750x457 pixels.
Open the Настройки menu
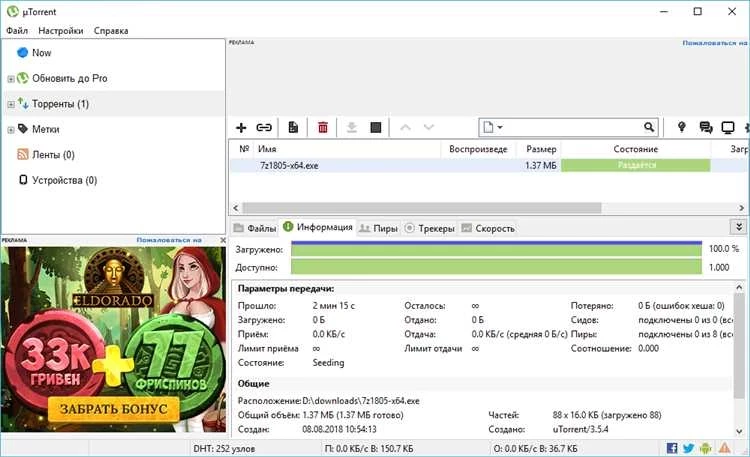[x=61, y=31]
